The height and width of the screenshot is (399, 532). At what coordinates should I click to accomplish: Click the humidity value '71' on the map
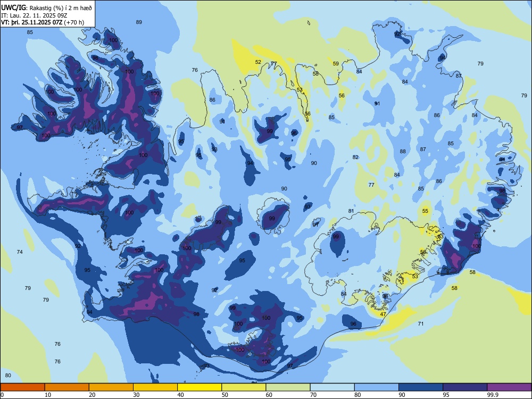(421, 323)
